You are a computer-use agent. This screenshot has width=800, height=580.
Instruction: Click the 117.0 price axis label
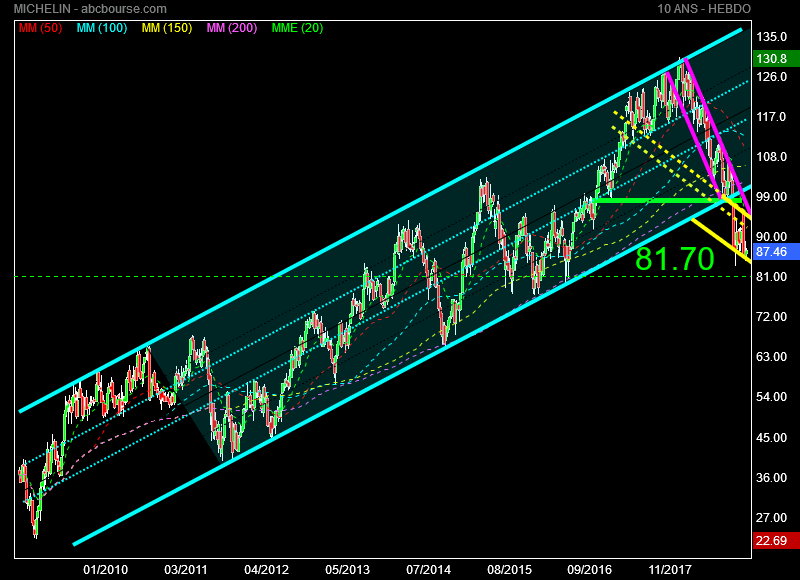click(771, 117)
